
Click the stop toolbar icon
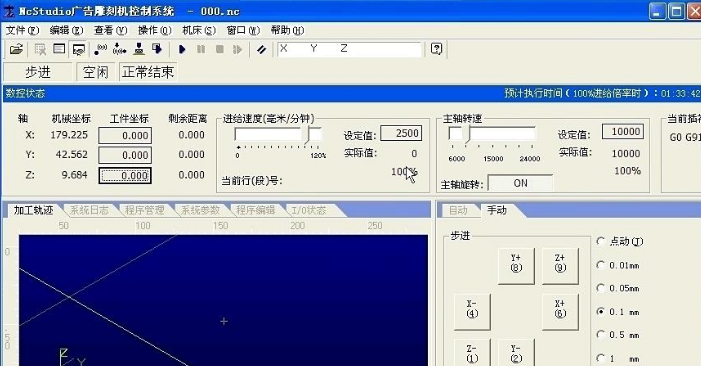pos(220,49)
